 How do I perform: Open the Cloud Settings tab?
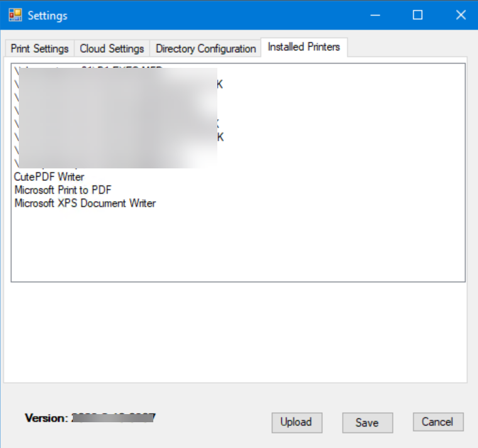112,48
